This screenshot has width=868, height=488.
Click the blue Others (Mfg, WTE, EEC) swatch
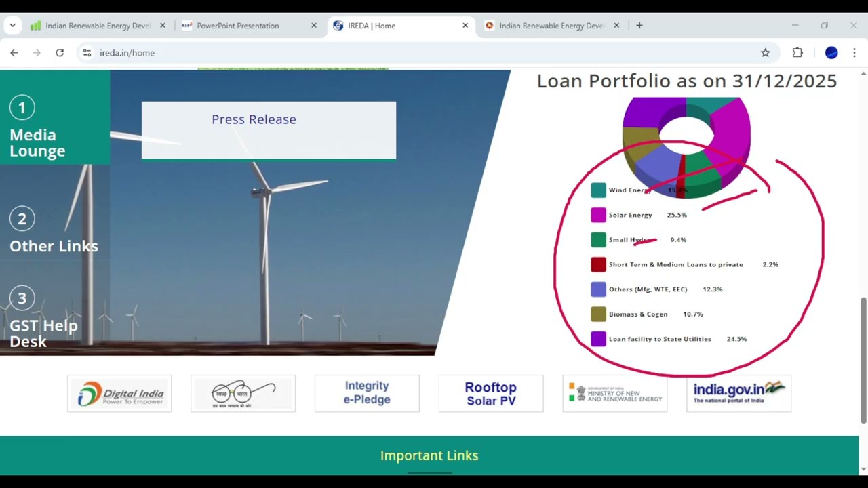click(x=598, y=289)
